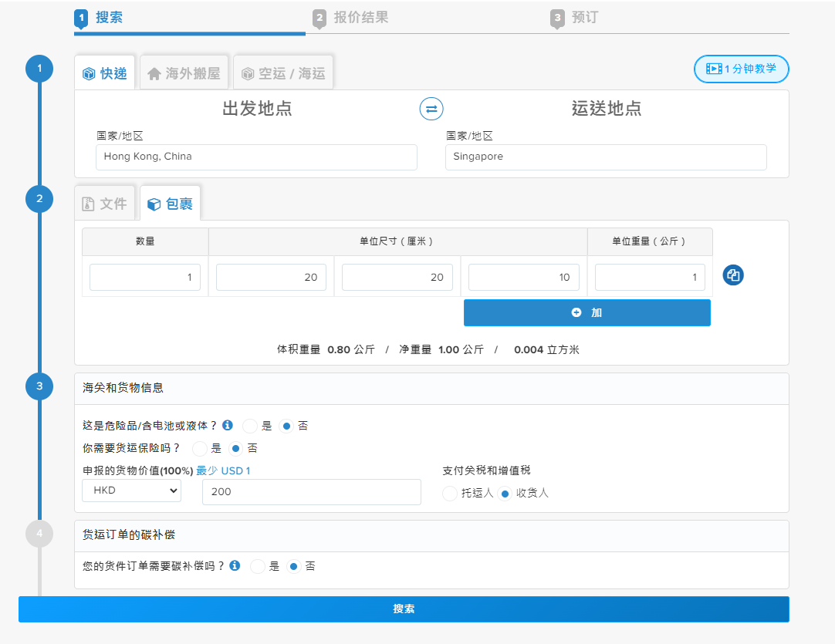Click the step 2 flag marker

click(319, 19)
